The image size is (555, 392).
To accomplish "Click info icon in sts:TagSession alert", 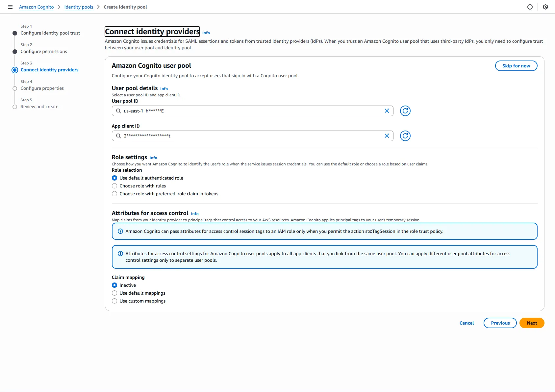I will 120,231.
